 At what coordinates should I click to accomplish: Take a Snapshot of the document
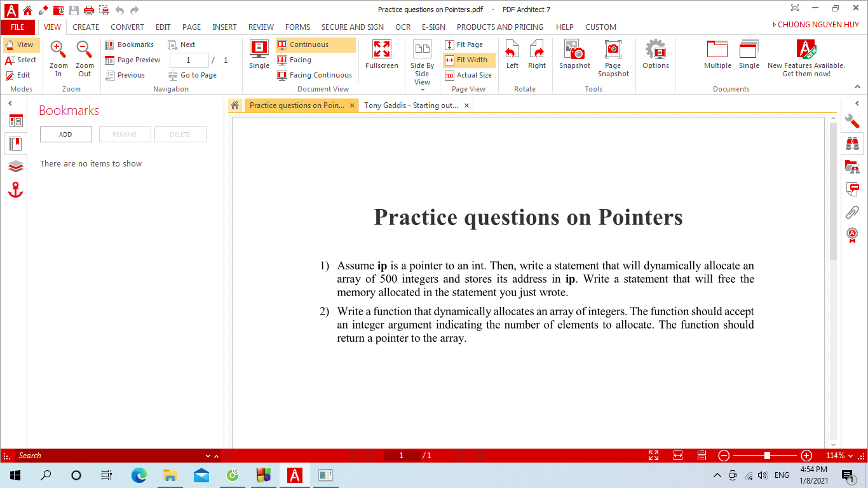tap(574, 57)
